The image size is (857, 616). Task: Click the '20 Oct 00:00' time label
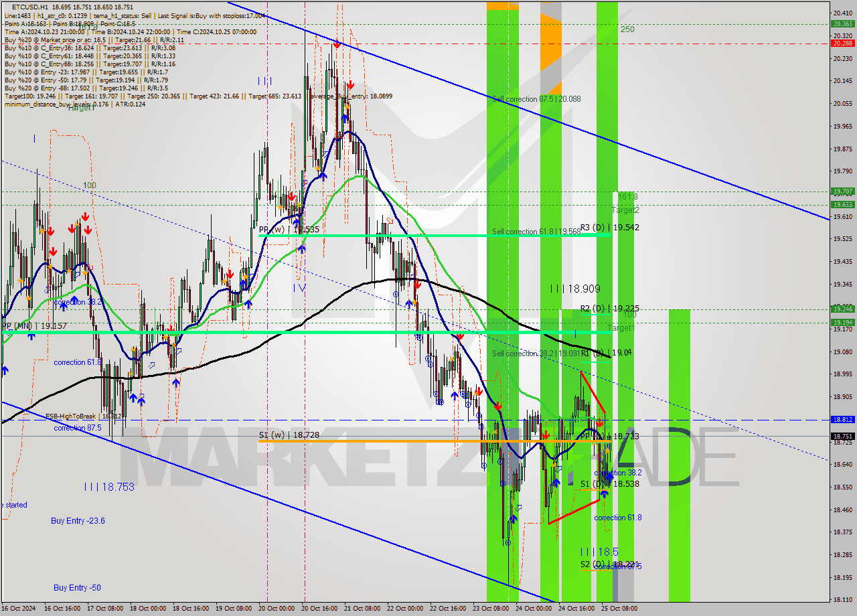pyautogui.click(x=275, y=609)
